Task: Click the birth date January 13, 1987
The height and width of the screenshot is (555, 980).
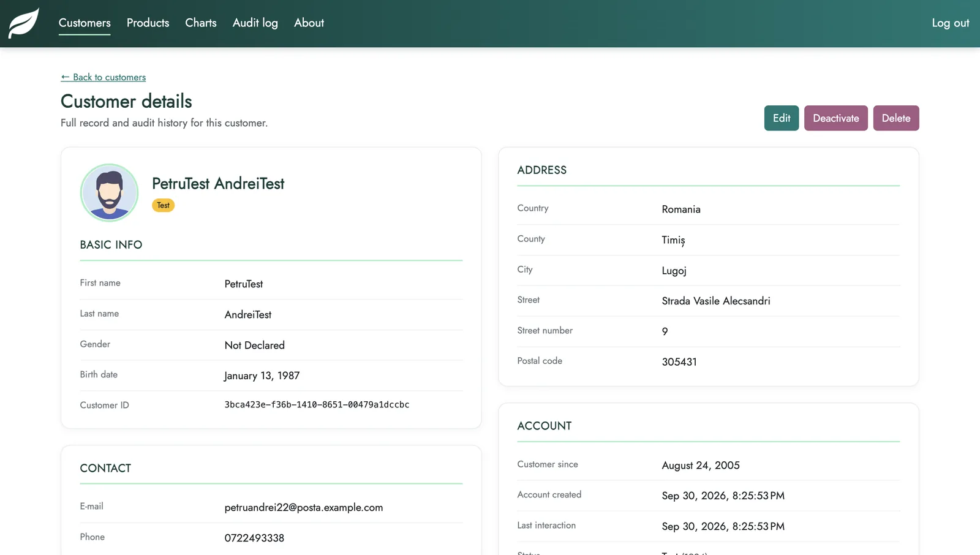Action: pos(262,376)
